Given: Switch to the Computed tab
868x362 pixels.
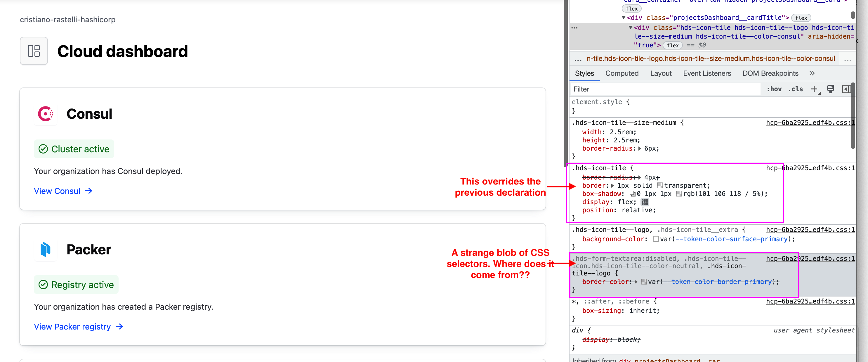Looking at the screenshot, I should point(622,73).
